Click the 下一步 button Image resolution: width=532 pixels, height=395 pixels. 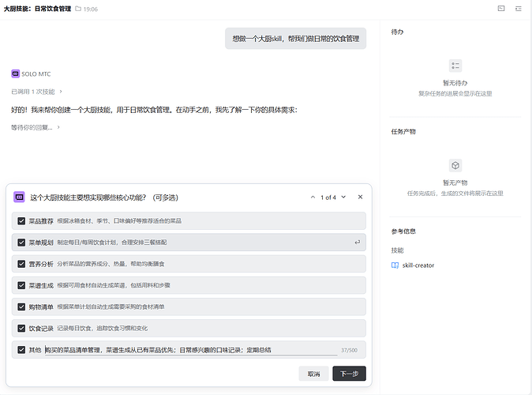point(349,374)
